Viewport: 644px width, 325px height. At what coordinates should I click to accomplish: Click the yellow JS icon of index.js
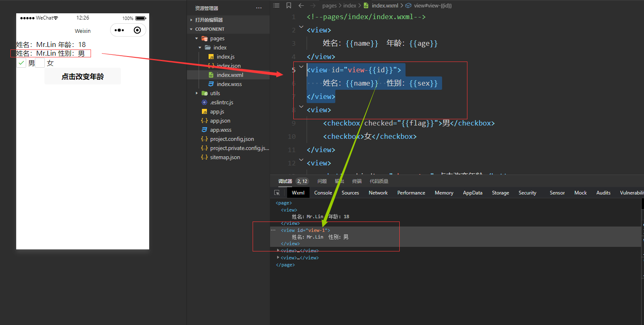pos(211,57)
